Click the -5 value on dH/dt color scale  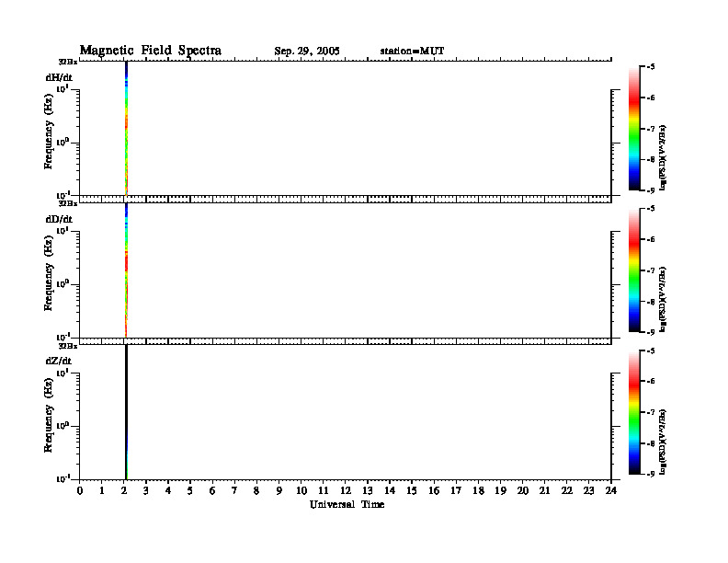coord(651,67)
